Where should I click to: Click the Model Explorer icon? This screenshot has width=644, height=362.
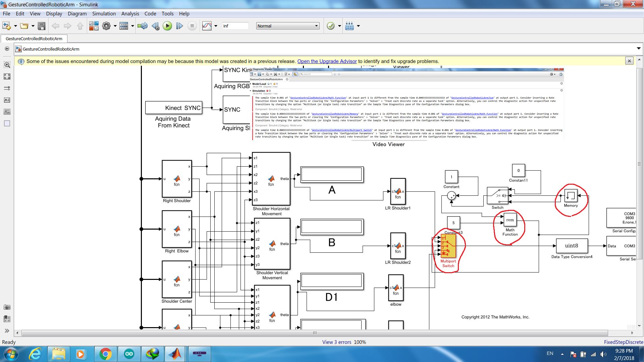coord(124,26)
